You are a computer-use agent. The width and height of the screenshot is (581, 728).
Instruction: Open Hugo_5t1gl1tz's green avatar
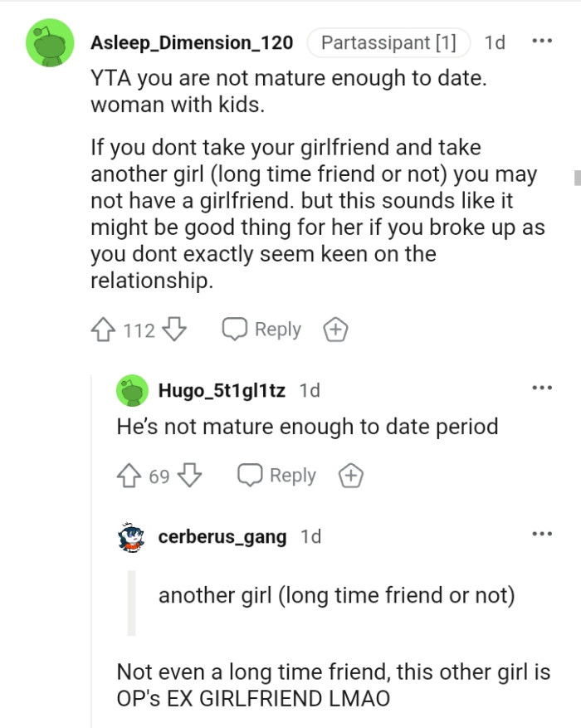[130, 389]
